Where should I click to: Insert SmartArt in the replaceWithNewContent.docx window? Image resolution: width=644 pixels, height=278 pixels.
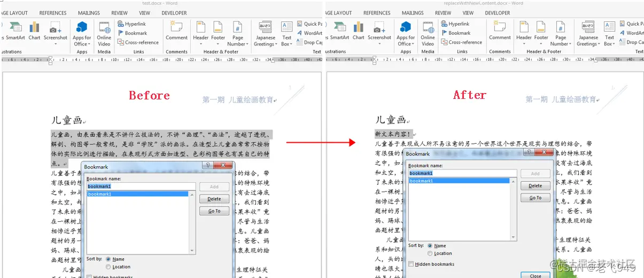[x=338, y=31]
